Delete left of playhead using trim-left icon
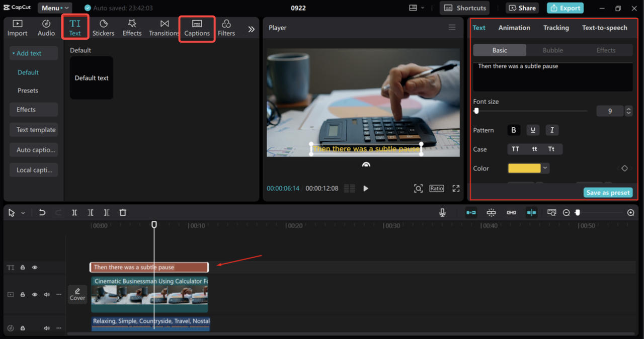The width and height of the screenshot is (644, 339). click(91, 213)
